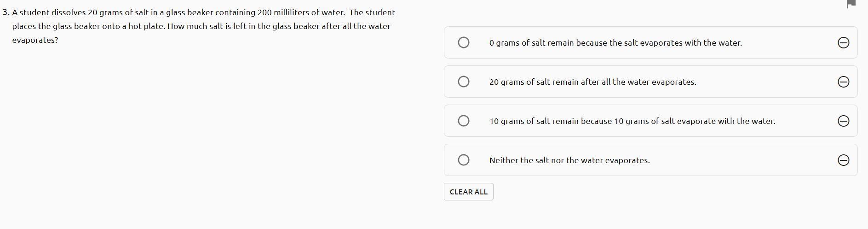Choose the '20 grams of salt remain' radio button
868x229 pixels.
coord(464,82)
